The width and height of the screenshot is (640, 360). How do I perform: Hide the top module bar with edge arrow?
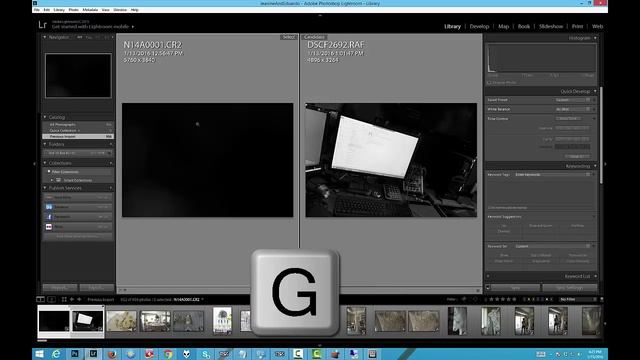click(320, 16)
